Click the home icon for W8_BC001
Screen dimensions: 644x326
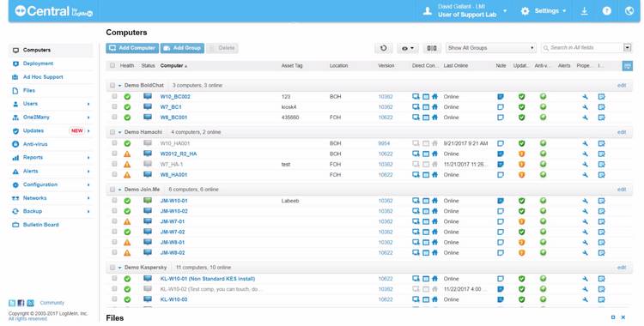(x=434, y=118)
